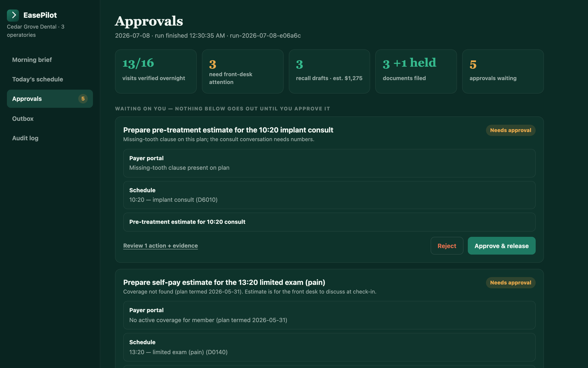This screenshot has width=588, height=368.
Task: Click the self-pay estimate 13:20 exam title
Action: pos(224,282)
